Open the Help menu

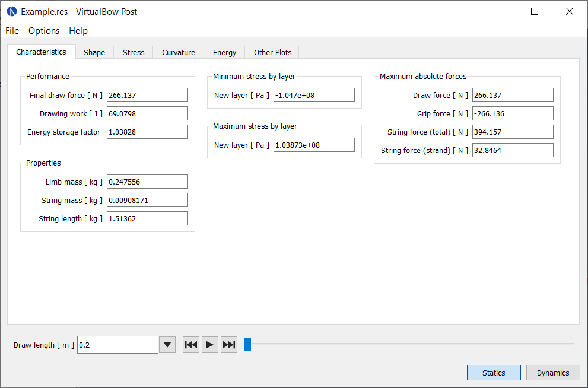(x=78, y=31)
